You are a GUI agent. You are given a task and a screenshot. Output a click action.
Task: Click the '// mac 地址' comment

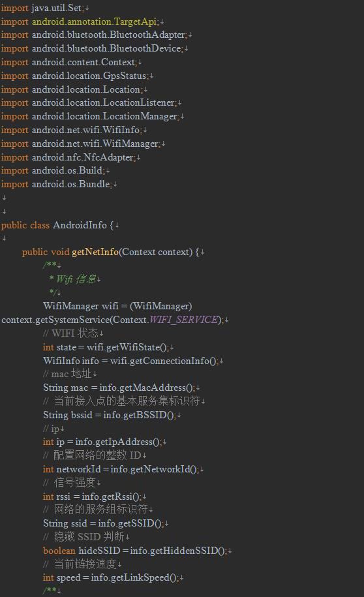coord(67,374)
